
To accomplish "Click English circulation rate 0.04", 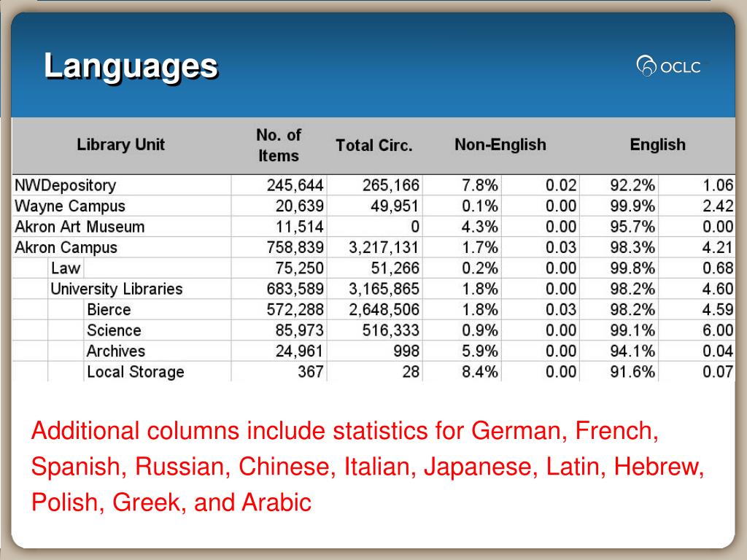I will 718,351.
